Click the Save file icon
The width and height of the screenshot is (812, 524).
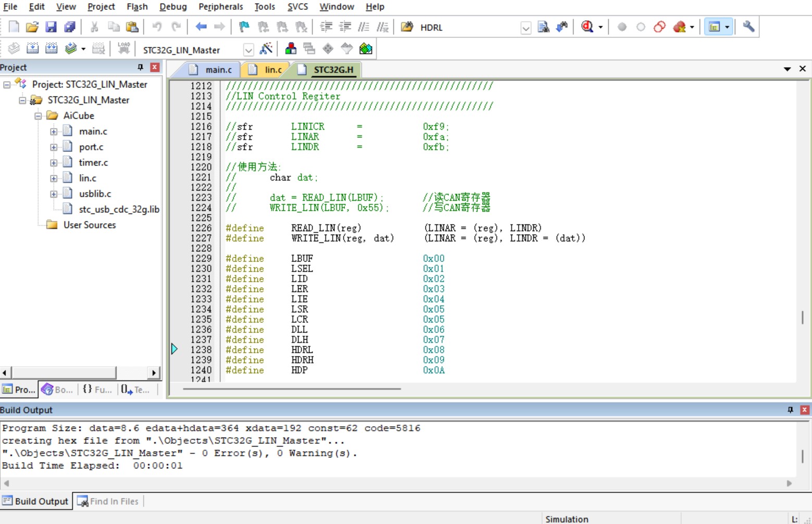[51, 27]
